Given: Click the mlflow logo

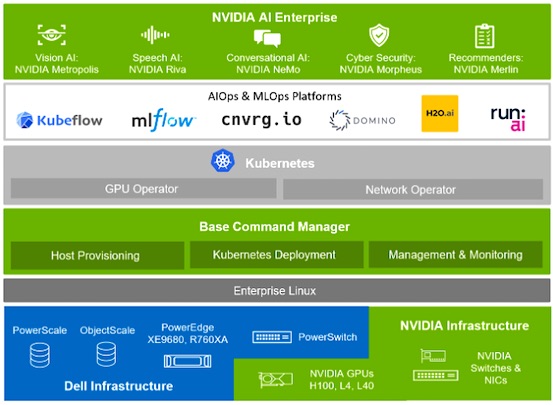Looking at the screenshot, I should point(163,120).
